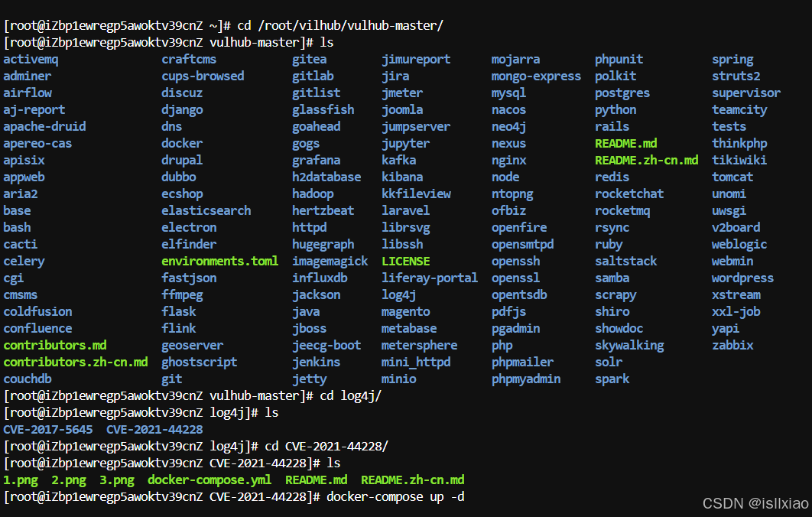The image size is (812, 517).
Task: Click the 'metersphere' entry
Action: tap(420, 346)
